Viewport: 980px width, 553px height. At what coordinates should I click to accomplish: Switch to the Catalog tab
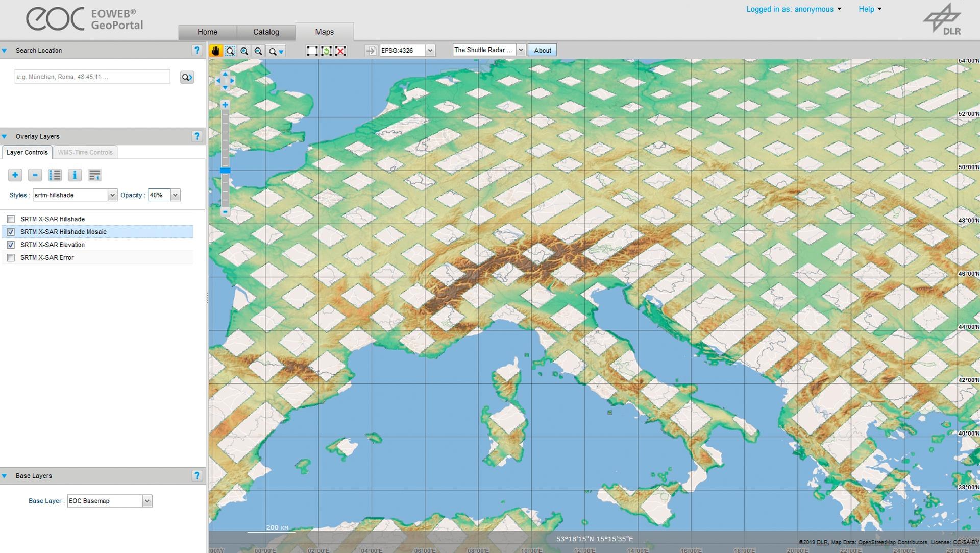click(265, 32)
